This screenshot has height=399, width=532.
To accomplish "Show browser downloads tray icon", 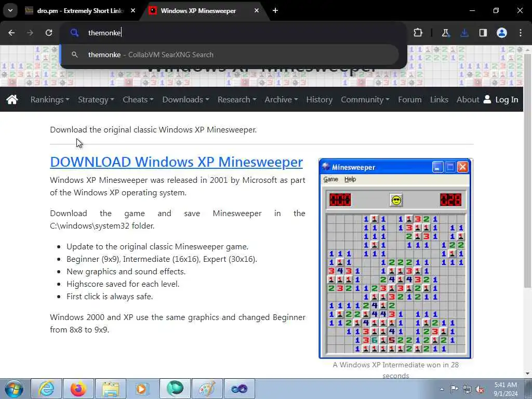I will [x=464, y=33].
